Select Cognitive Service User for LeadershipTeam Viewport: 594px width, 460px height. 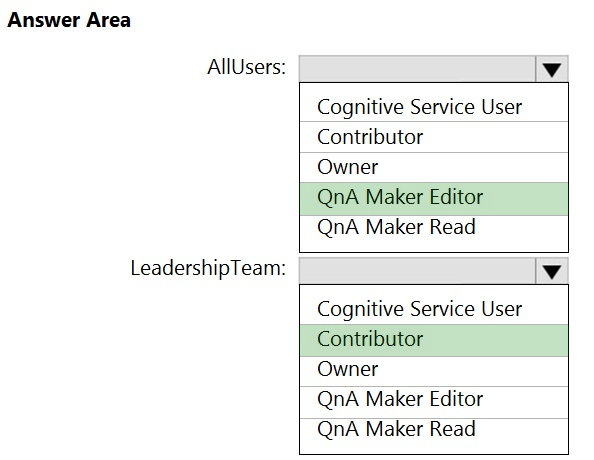coord(434,309)
